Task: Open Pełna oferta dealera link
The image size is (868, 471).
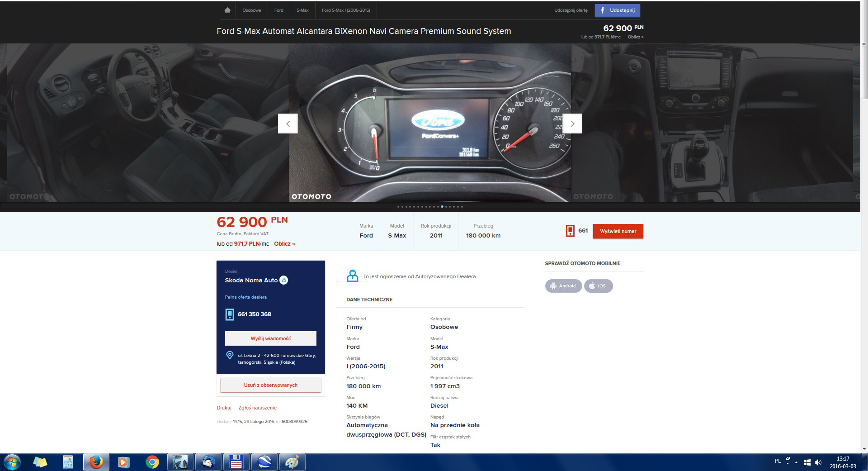Action: pyautogui.click(x=246, y=297)
